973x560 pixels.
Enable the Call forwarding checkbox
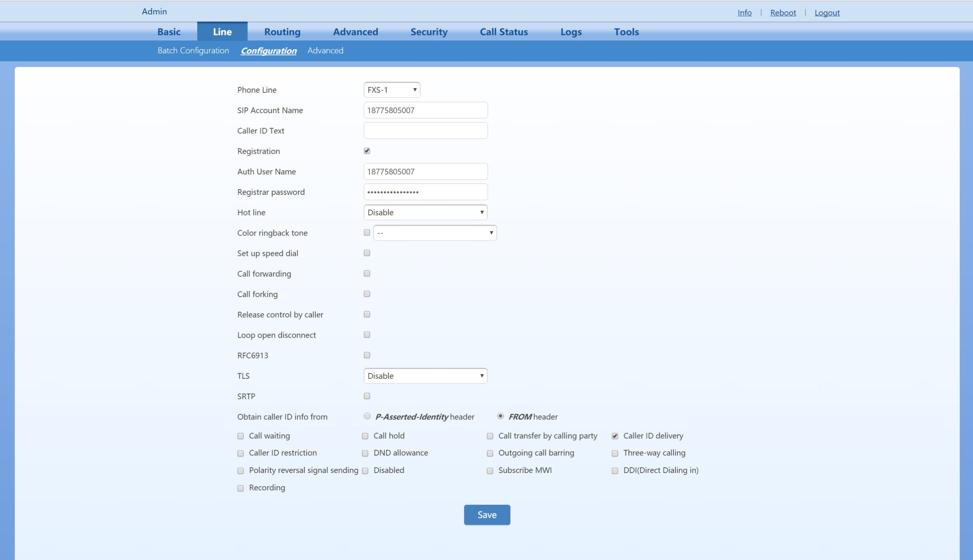[x=367, y=274]
